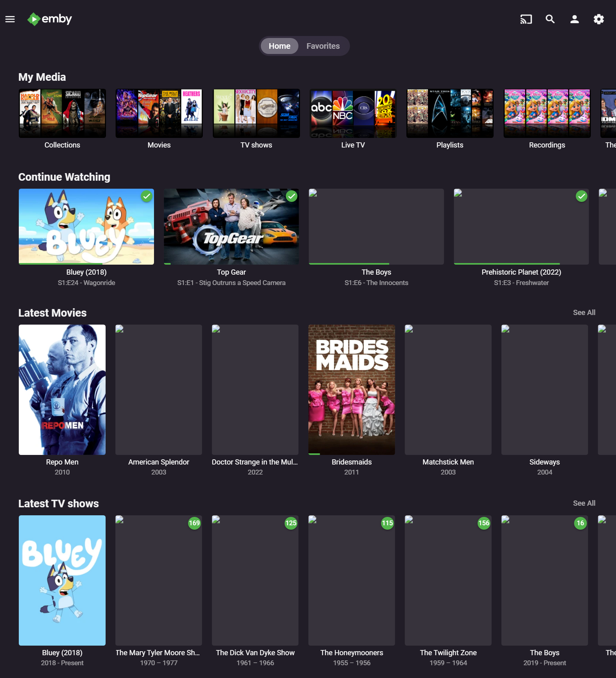Open the TV shows library thumbnail

(x=256, y=114)
